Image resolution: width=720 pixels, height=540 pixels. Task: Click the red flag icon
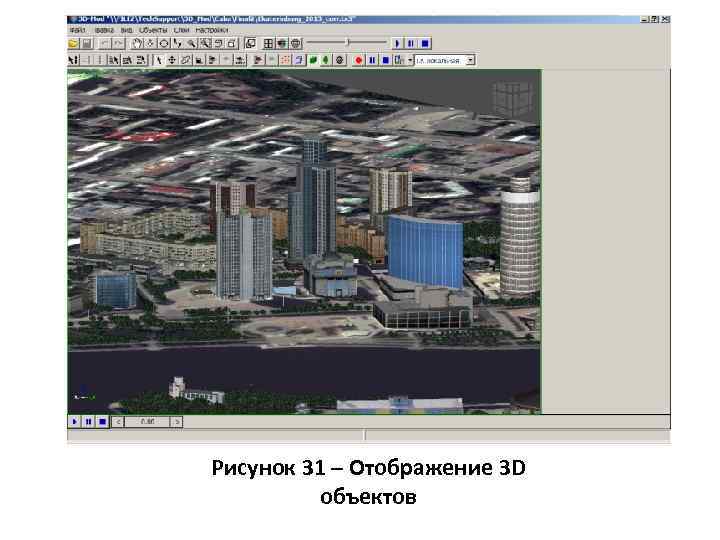[x=259, y=60]
